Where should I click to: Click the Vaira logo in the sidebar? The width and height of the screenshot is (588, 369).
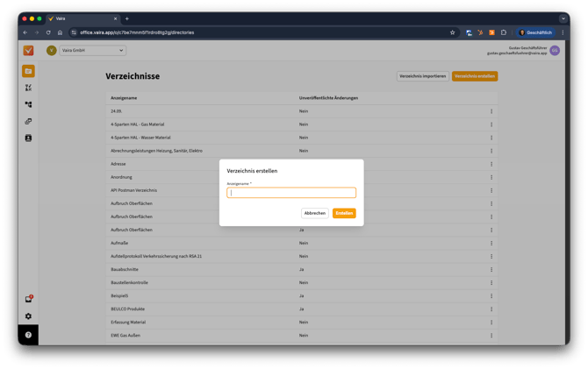coord(28,51)
